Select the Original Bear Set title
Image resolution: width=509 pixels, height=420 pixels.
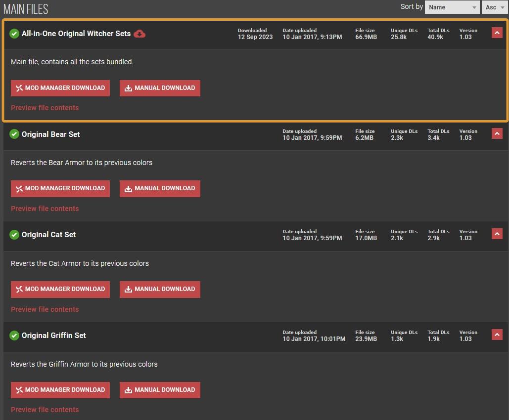coord(50,134)
